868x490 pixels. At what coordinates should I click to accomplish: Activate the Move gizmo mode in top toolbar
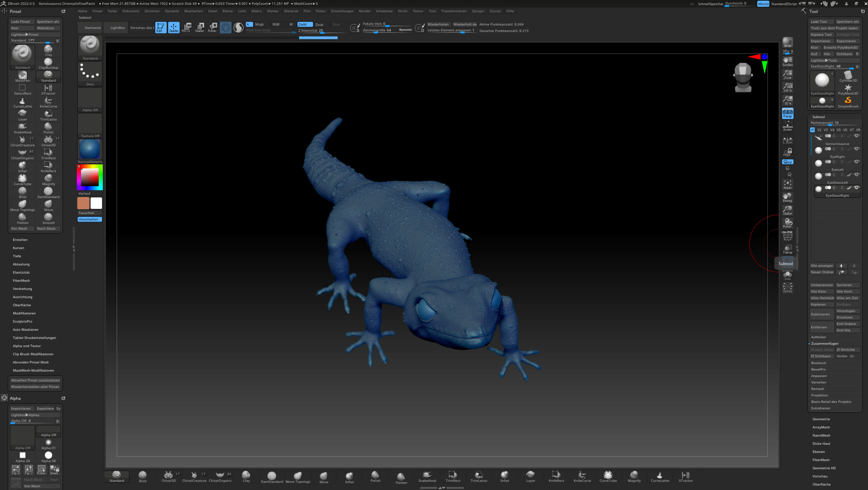[186, 28]
